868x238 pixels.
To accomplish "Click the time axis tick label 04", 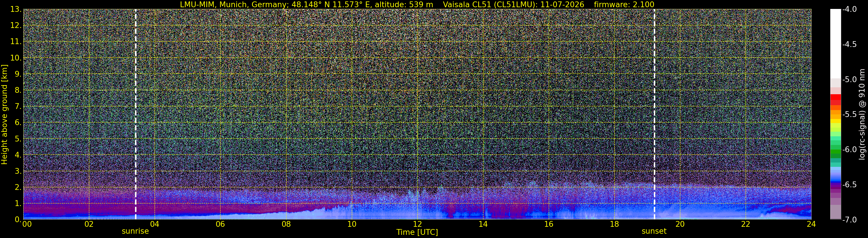I will click(x=154, y=224).
